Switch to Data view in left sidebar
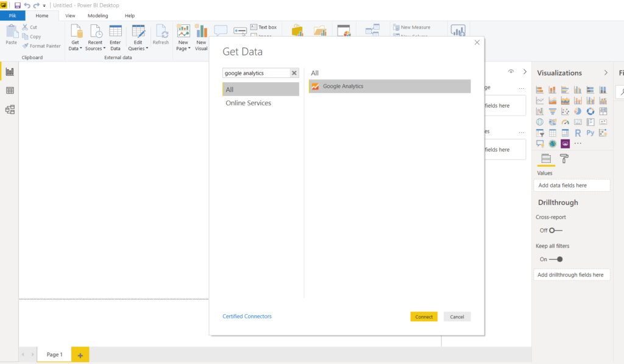Viewport: 624px width, 364px height. point(10,91)
